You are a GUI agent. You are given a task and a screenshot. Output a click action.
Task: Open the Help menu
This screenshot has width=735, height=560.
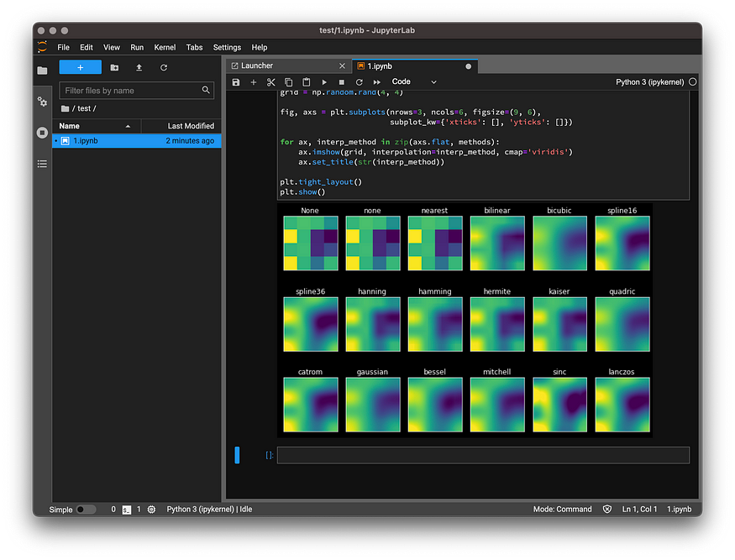[260, 47]
